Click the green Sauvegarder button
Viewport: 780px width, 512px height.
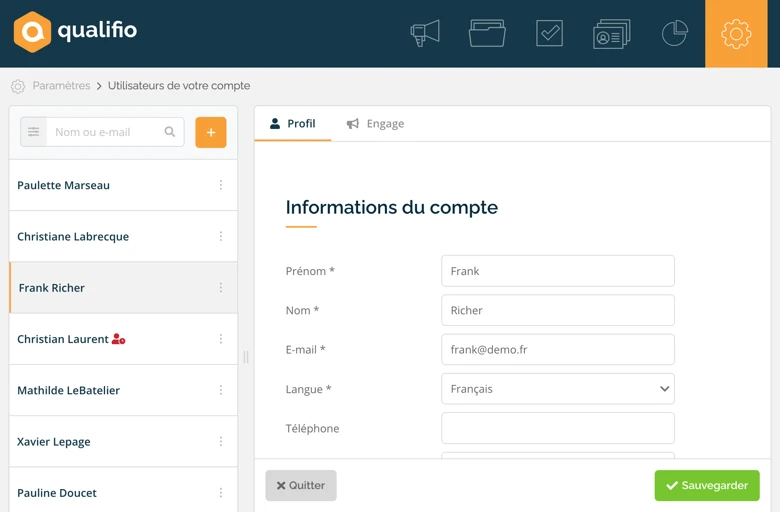click(x=707, y=485)
